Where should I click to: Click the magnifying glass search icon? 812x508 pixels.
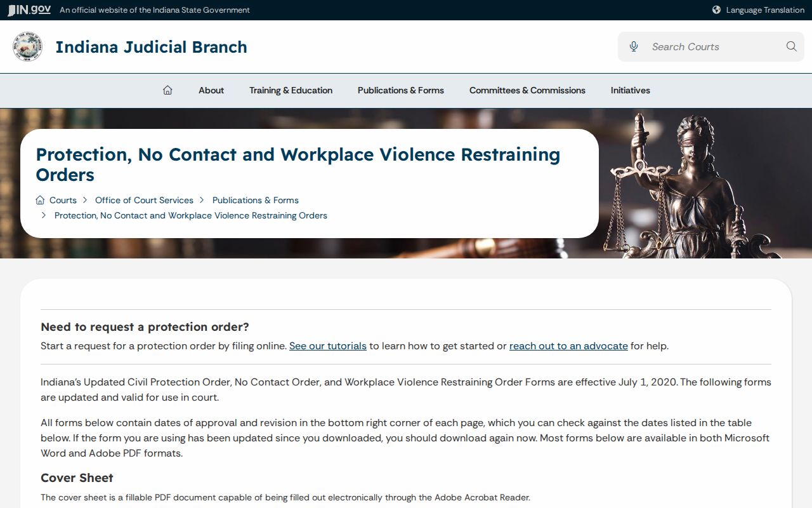tap(791, 46)
